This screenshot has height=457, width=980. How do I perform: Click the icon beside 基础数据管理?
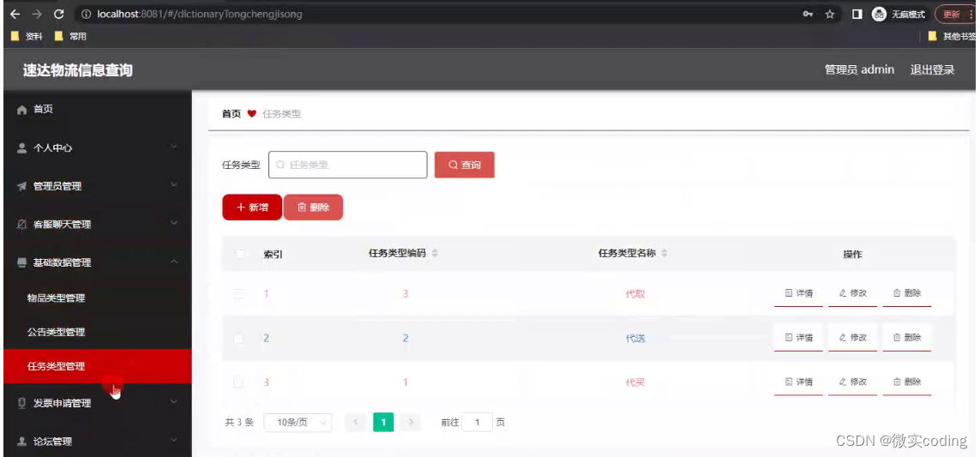(x=22, y=262)
